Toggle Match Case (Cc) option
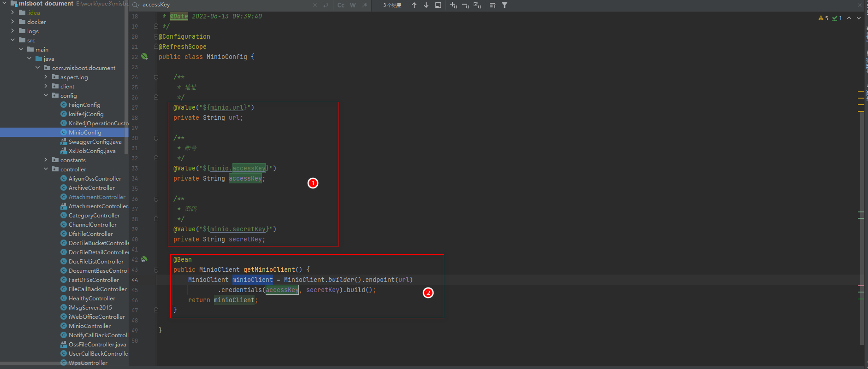This screenshot has width=868, height=369. (x=341, y=5)
